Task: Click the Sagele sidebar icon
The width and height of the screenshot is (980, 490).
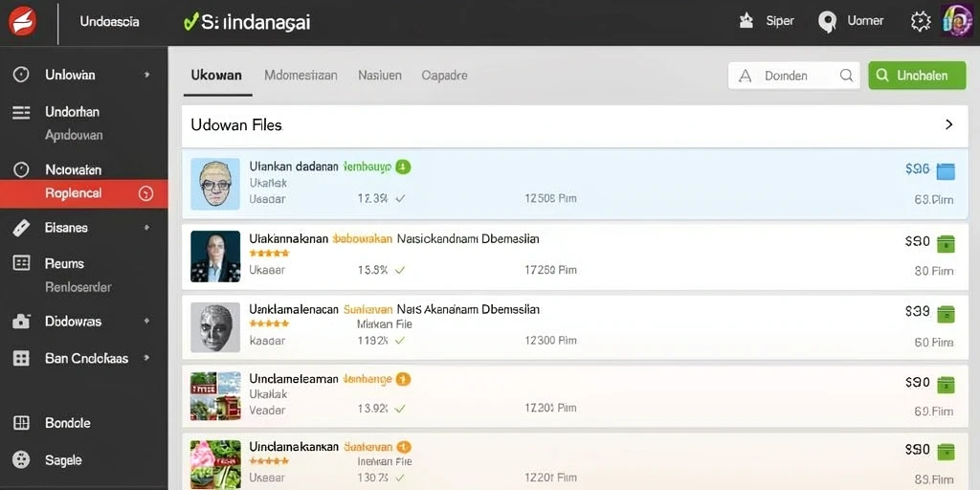Action: [x=21, y=460]
